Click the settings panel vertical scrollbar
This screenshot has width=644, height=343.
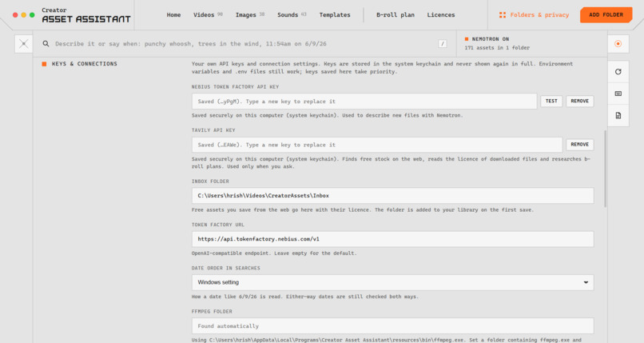(605, 169)
